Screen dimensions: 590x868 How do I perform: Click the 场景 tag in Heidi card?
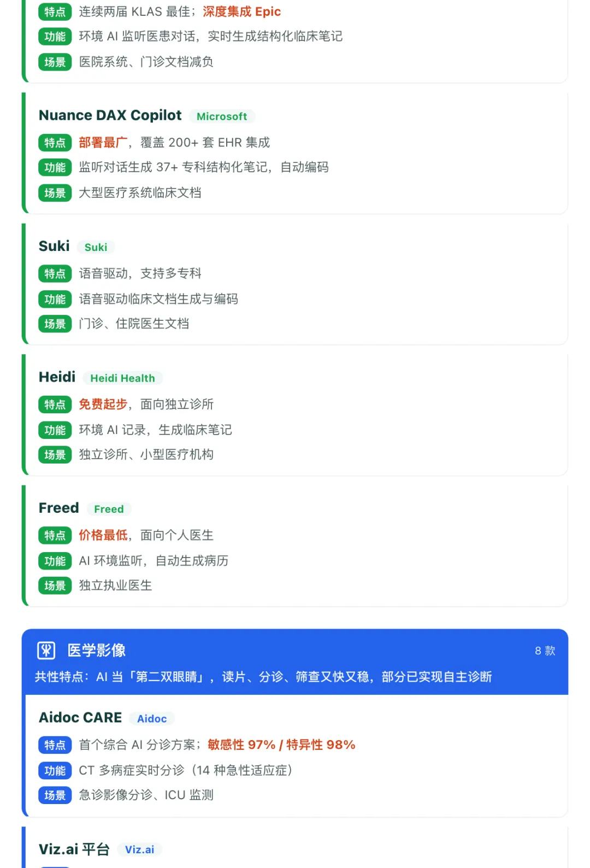pyautogui.click(x=55, y=455)
